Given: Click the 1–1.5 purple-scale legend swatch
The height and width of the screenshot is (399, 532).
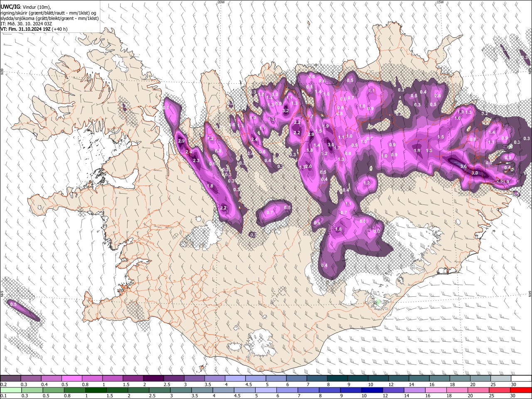Looking at the screenshot, I should pos(112,379).
